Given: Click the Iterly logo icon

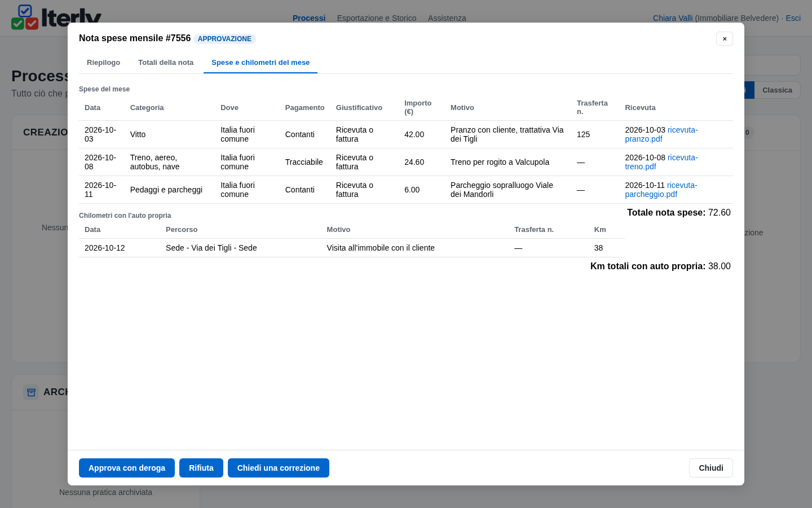Looking at the screenshot, I should click(x=25, y=17).
